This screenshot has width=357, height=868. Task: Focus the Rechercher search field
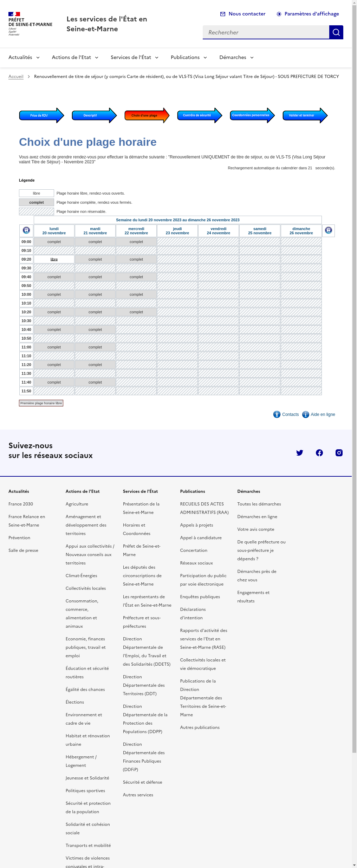(x=266, y=32)
